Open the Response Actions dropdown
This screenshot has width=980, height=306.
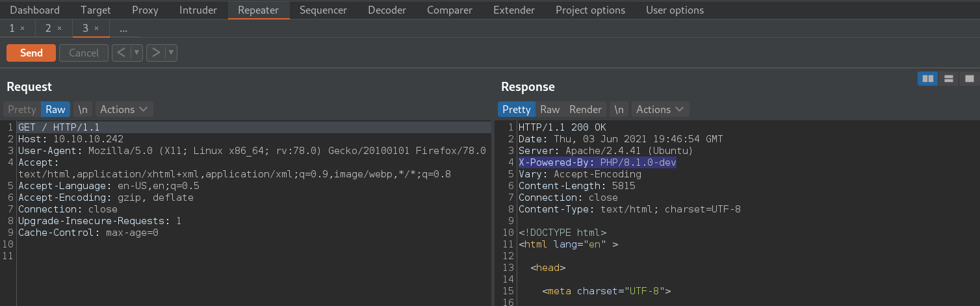point(660,109)
